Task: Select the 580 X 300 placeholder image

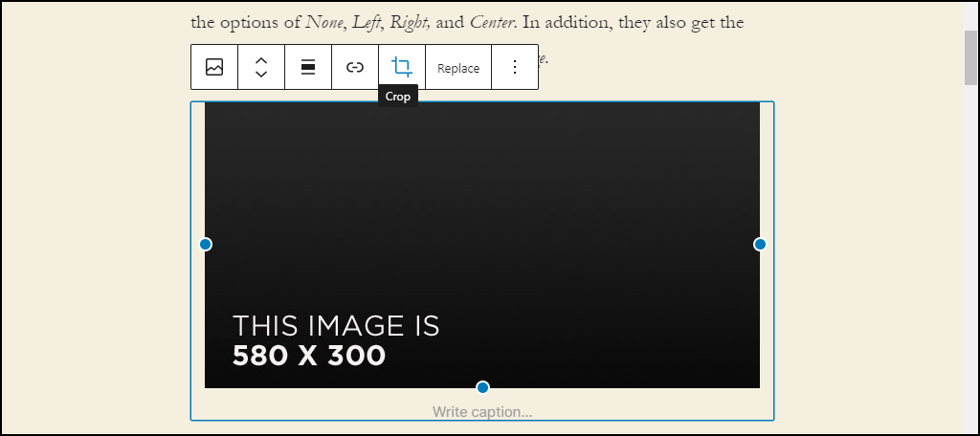Action: [482, 244]
